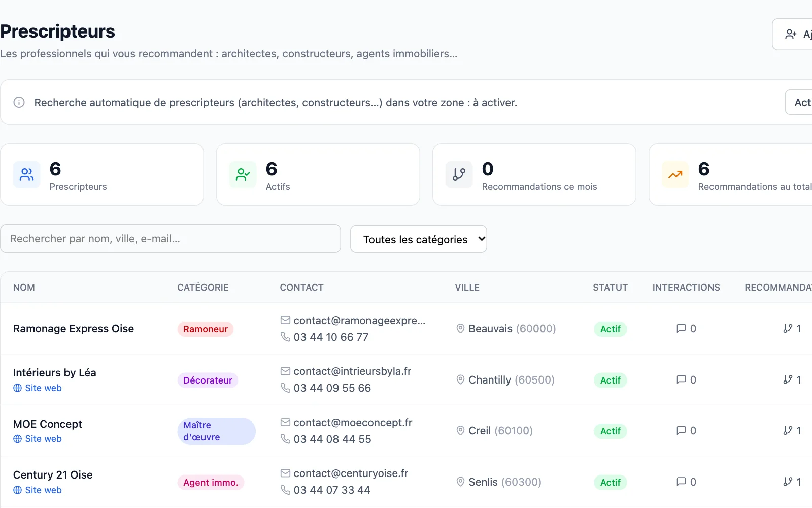Screen dimensions: 812x508
Task: Click the location pin next to Senlis
Action: (460, 482)
